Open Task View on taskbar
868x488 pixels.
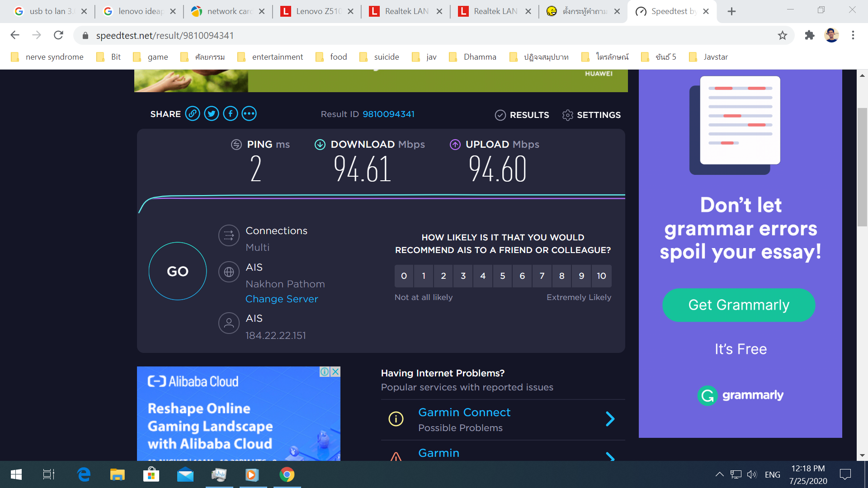[x=49, y=474]
